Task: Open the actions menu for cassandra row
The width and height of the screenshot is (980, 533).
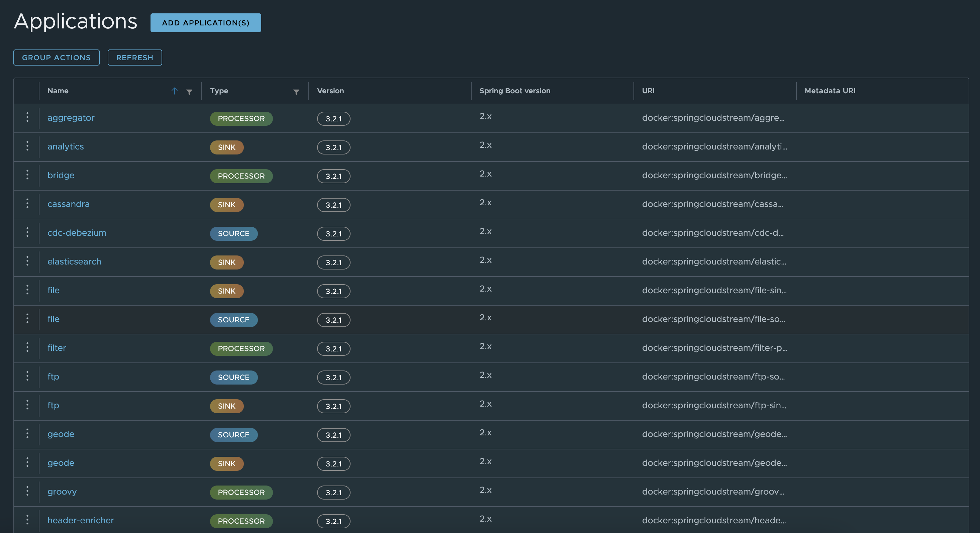Action: tap(27, 204)
